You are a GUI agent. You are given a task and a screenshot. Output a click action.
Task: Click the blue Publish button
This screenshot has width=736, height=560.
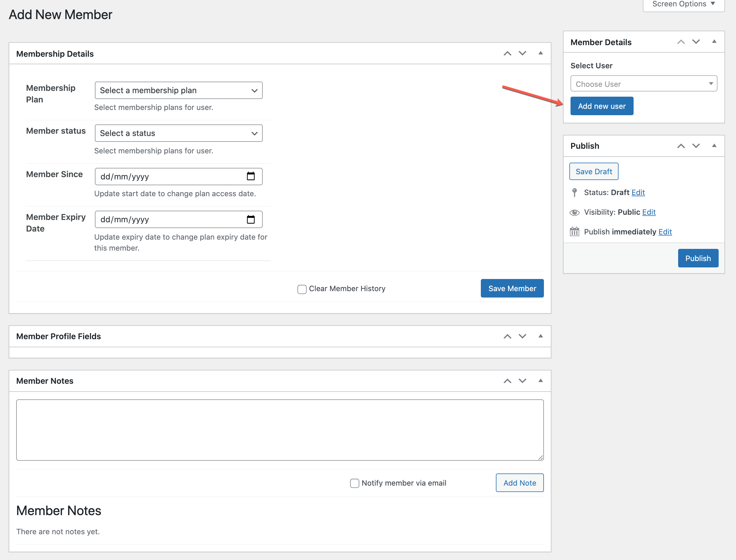[698, 258]
